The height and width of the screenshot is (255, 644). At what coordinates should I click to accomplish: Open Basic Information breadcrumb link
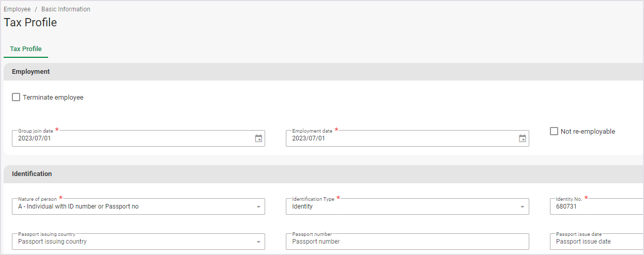point(66,9)
